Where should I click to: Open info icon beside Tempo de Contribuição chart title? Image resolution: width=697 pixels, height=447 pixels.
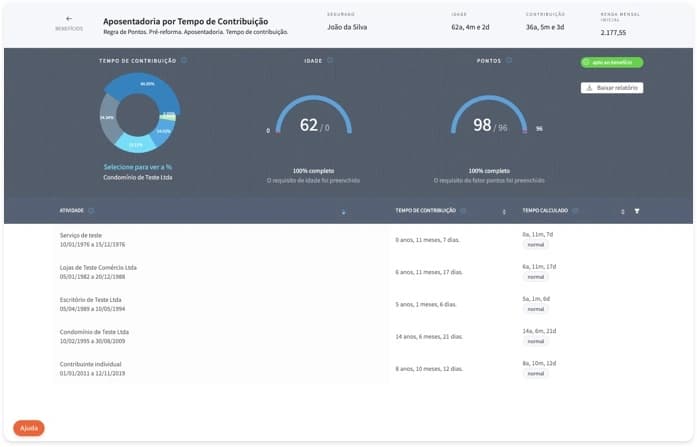tap(185, 61)
